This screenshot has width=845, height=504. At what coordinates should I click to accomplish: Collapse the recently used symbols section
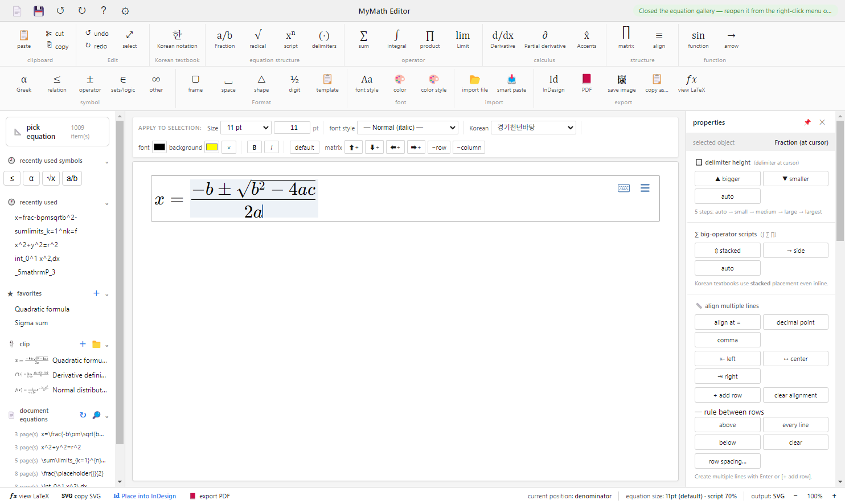click(x=106, y=162)
